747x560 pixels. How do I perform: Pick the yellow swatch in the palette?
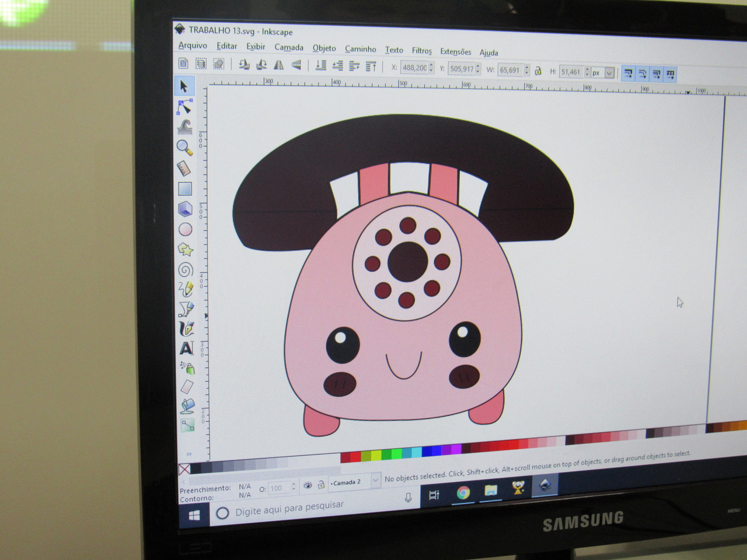click(x=376, y=455)
